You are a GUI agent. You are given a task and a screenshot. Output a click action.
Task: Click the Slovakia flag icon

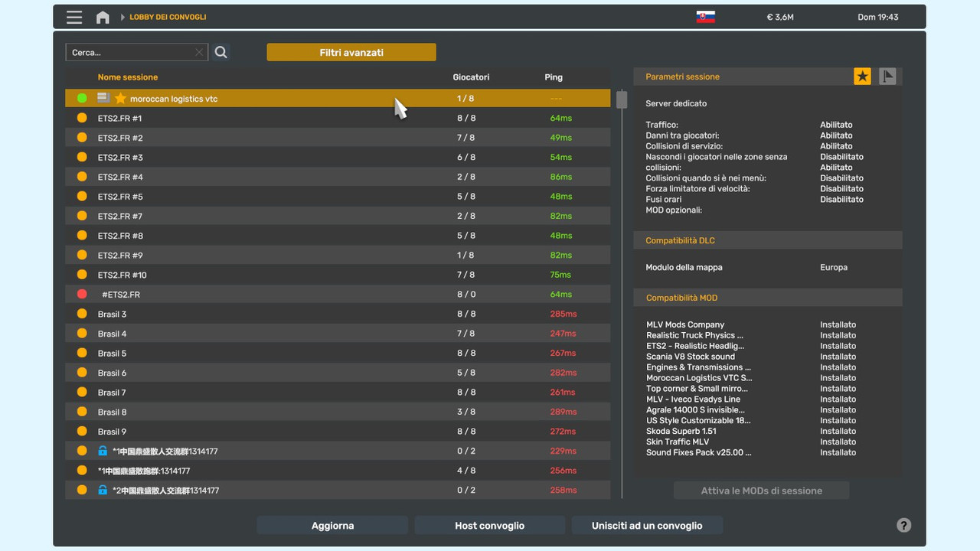pos(705,17)
